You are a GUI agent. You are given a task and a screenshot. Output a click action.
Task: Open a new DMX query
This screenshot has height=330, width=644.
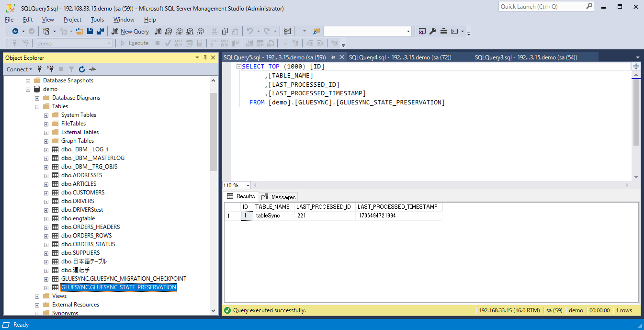[179, 31]
